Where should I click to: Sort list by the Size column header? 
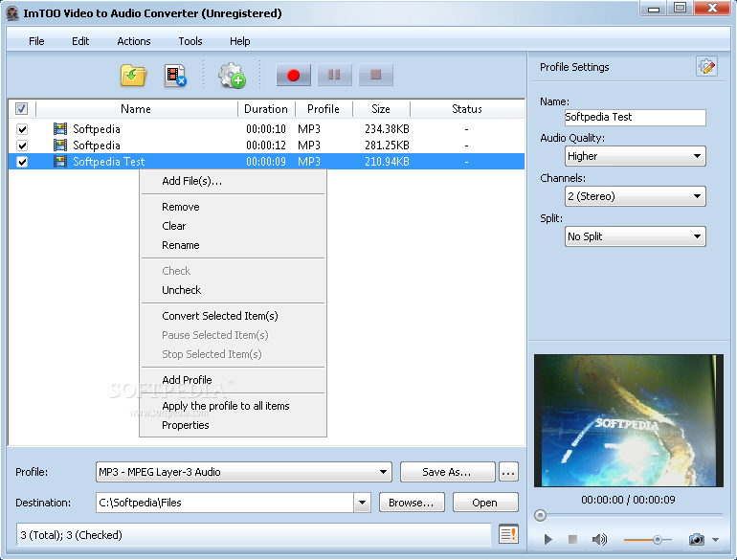[x=381, y=109]
